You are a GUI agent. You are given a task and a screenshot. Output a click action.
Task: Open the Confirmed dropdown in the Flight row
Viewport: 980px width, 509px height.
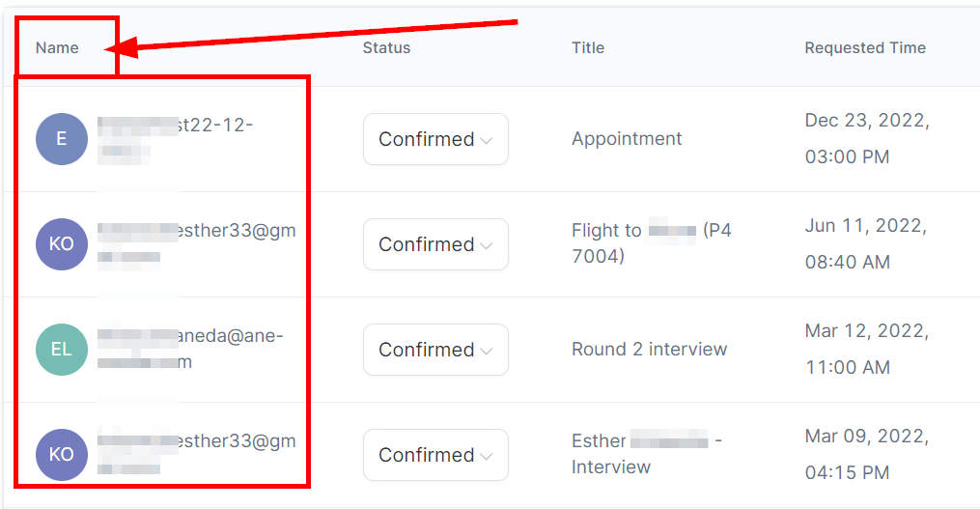click(x=435, y=244)
